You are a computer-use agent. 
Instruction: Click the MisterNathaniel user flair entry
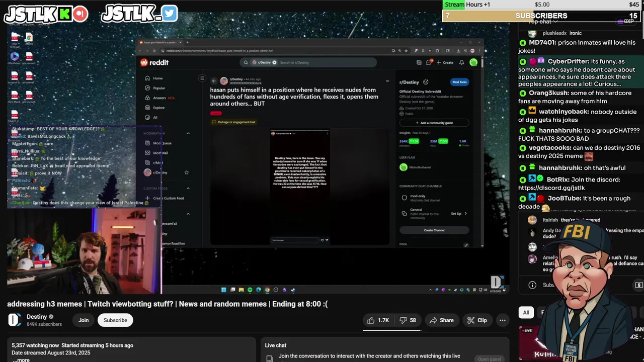tap(416, 167)
